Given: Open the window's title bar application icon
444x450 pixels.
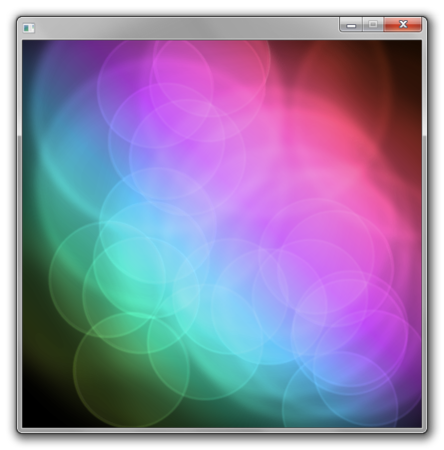Looking at the screenshot, I should pyautogui.click(x=29, y=28).
